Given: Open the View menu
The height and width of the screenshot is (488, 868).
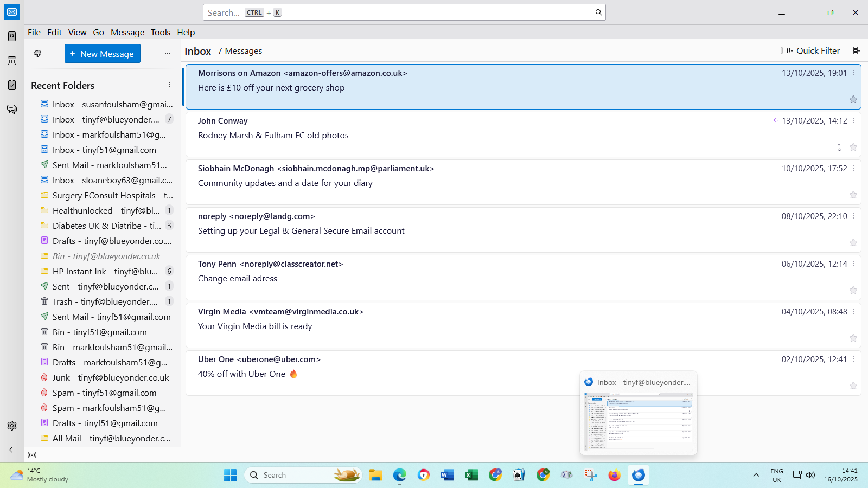Looking at the screenshot, I should (x=77, y=33).
